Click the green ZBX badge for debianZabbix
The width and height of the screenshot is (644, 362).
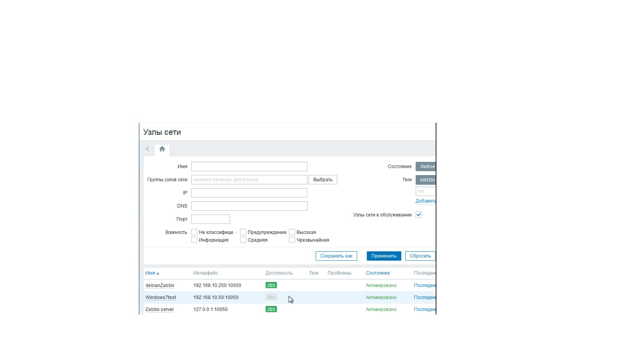click(x=271, y=285)
